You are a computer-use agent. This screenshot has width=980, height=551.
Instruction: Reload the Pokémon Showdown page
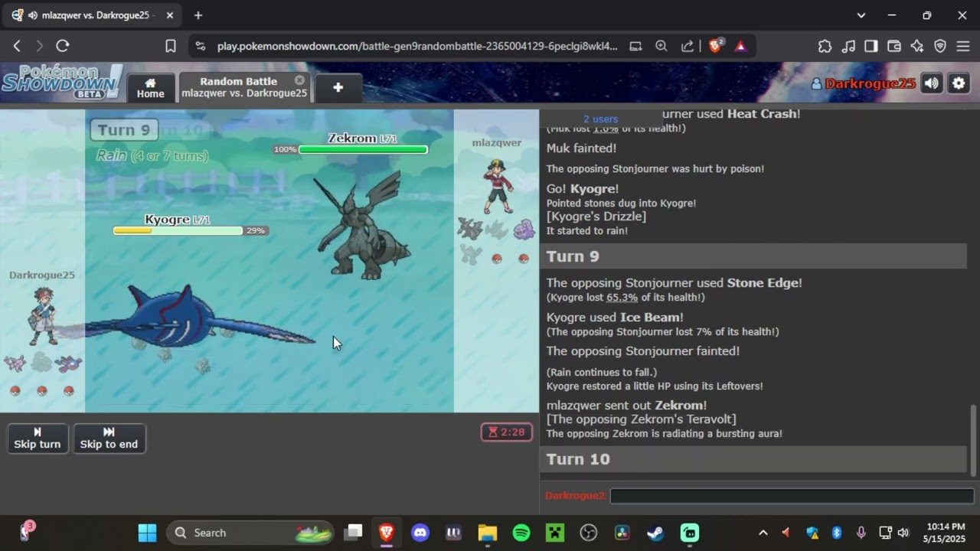click(x=63, y=46)
